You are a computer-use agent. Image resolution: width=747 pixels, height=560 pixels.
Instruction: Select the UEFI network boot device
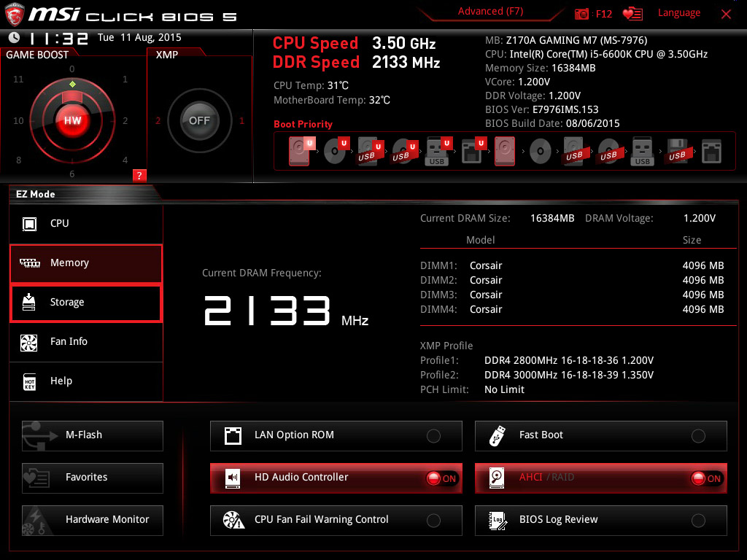pyautogui.click(x=473, y=151)
